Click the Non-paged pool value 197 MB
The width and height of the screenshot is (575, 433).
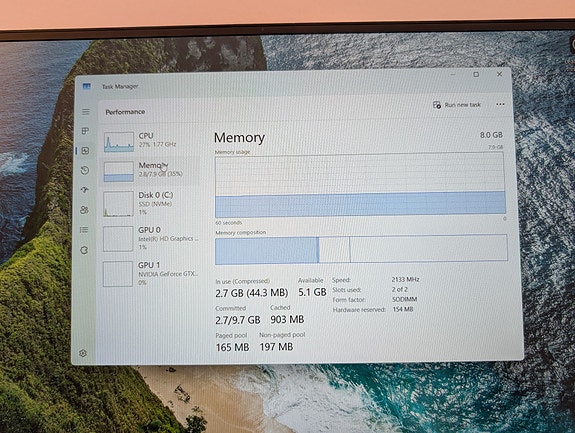point(276,346)
